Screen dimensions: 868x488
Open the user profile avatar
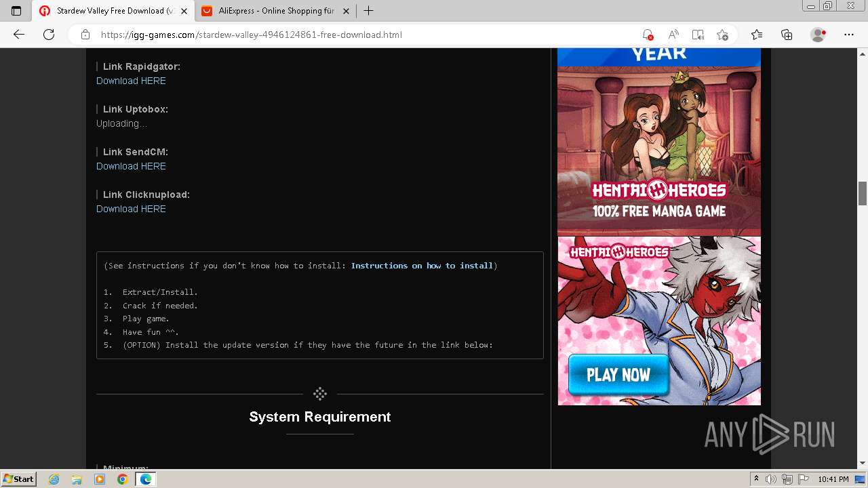point(818,35)
